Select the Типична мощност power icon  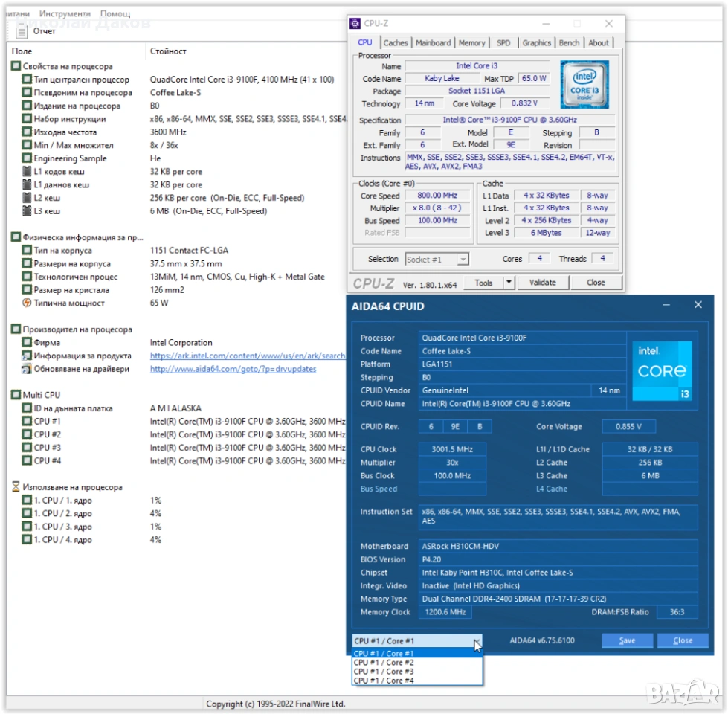tap(27, 303)
